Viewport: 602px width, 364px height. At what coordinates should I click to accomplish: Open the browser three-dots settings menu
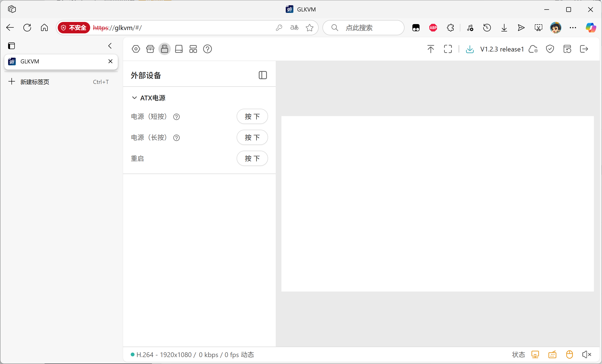tap(573, 28)
